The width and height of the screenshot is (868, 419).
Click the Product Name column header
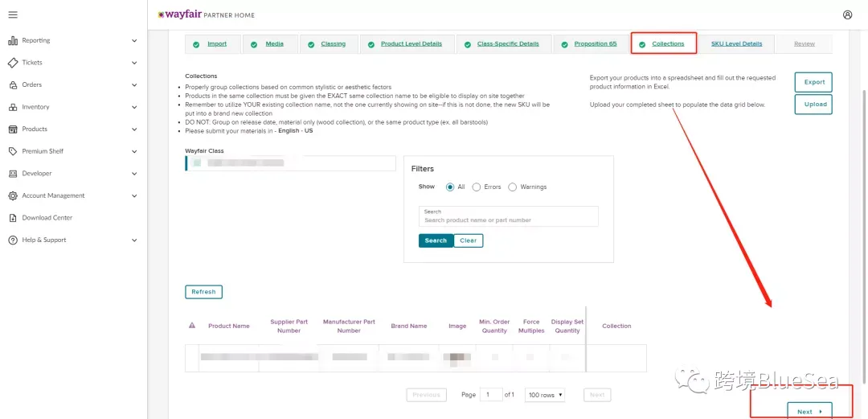[228, 326]
